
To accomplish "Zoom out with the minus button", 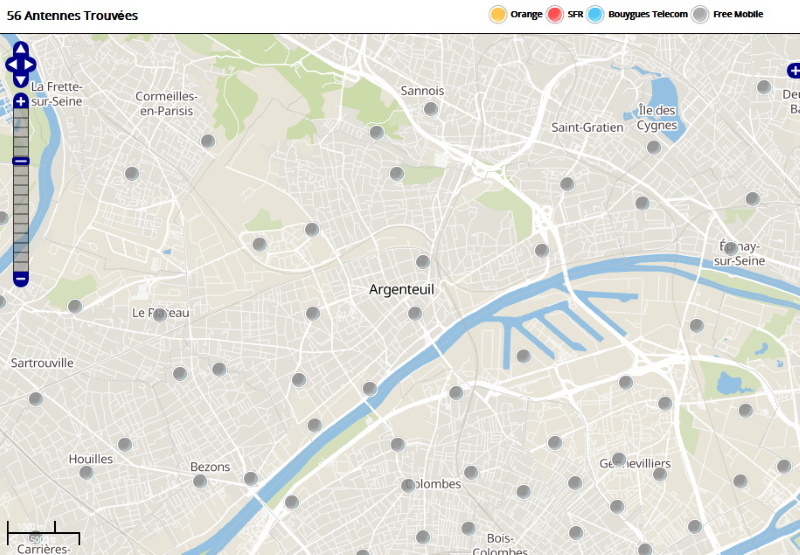I will click(21, 280).
